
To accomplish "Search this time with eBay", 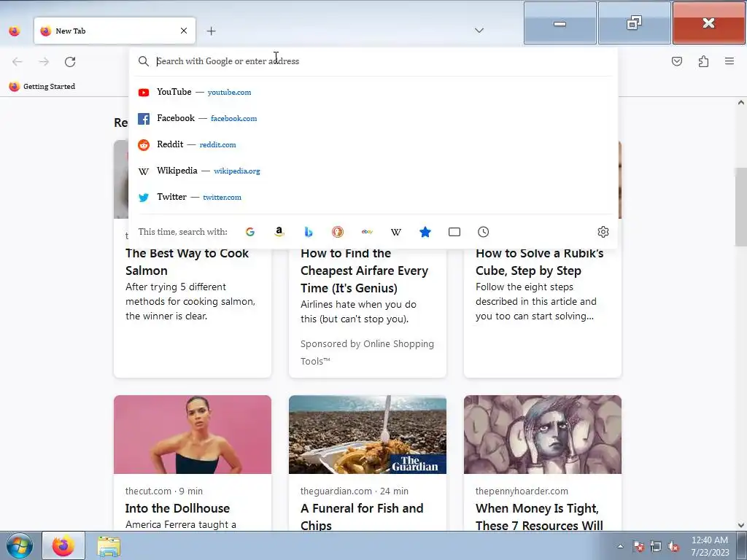I will click(367, 232).
